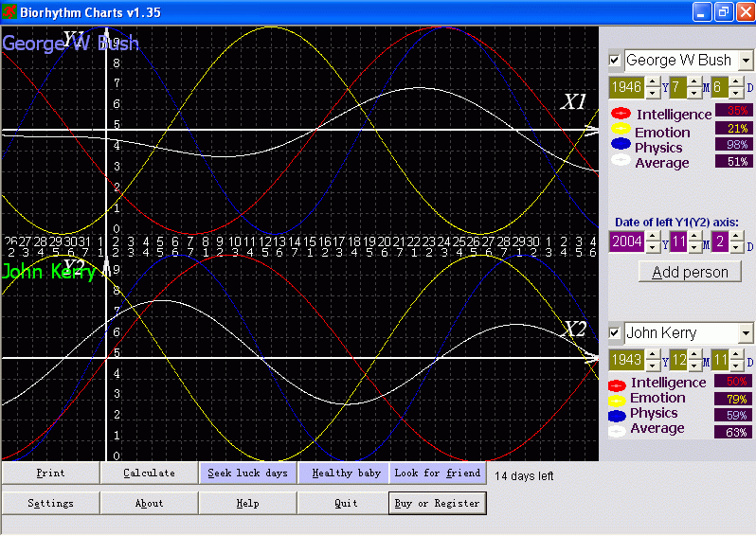Decrease Kerry birth month 12 down arrow

[694, 366]
